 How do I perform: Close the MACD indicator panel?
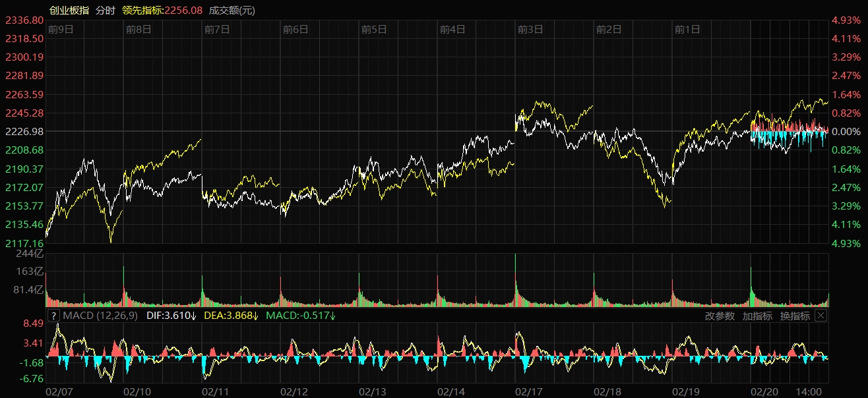tap(821, 316)
